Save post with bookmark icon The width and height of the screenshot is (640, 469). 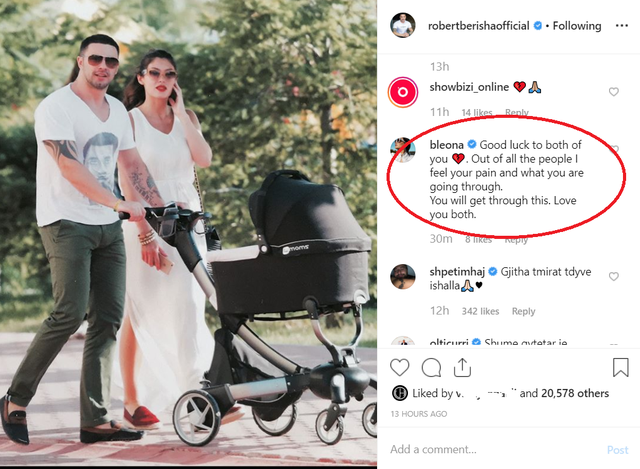point(620,367)
